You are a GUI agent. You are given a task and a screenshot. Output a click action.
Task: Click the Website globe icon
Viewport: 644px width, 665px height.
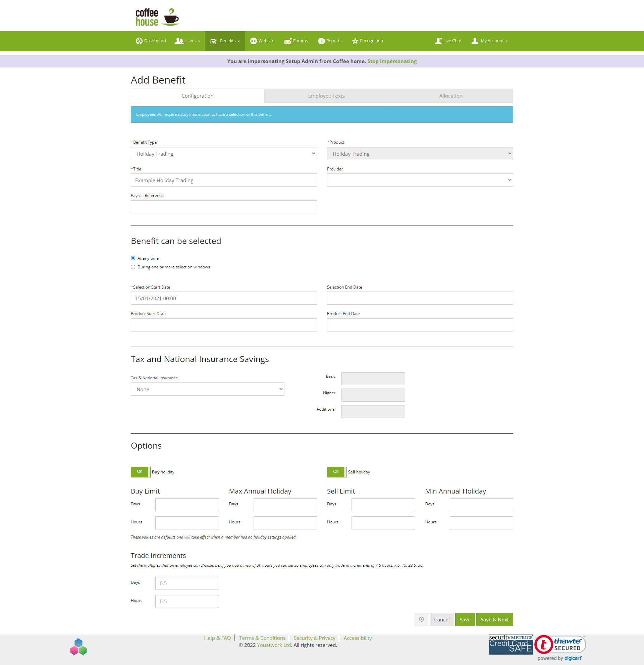pyautogui.click(x=253, y=41)
